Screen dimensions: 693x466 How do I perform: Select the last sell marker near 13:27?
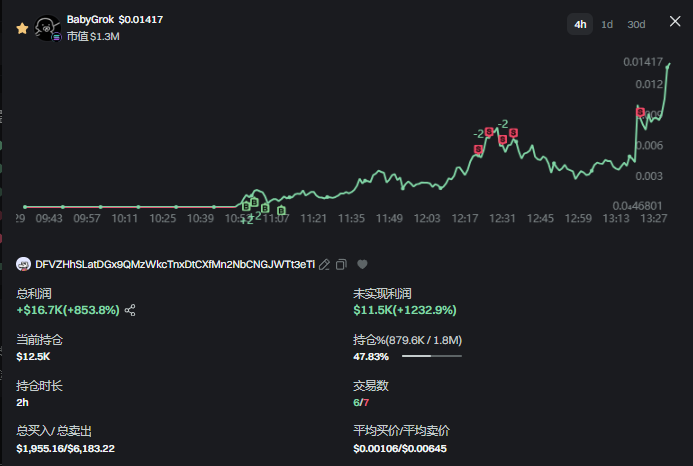[x=640, y=112]
